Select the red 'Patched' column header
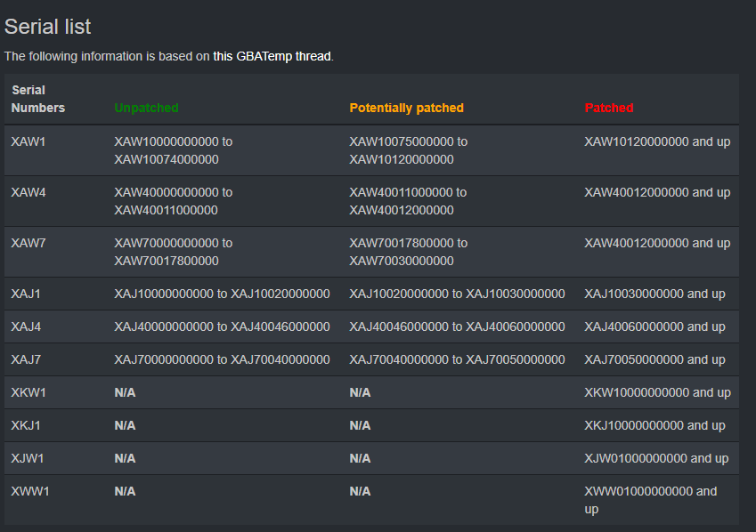Image resolution: width=756 pixels, height=532 pixels. [609, 108]
